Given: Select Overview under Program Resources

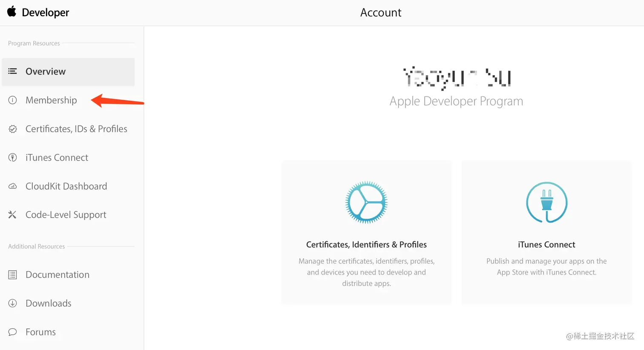Looking at the screenshot, I should tap(46, 71).
